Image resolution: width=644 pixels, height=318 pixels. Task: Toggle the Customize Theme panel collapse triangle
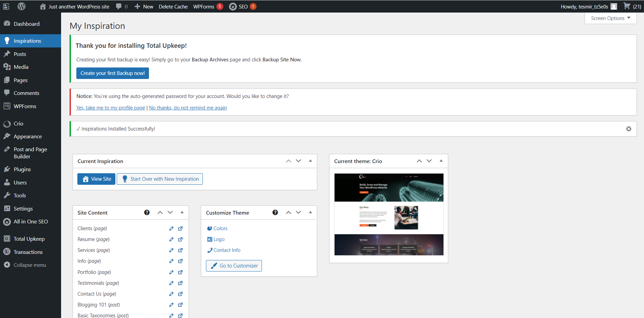click(310, 213)
